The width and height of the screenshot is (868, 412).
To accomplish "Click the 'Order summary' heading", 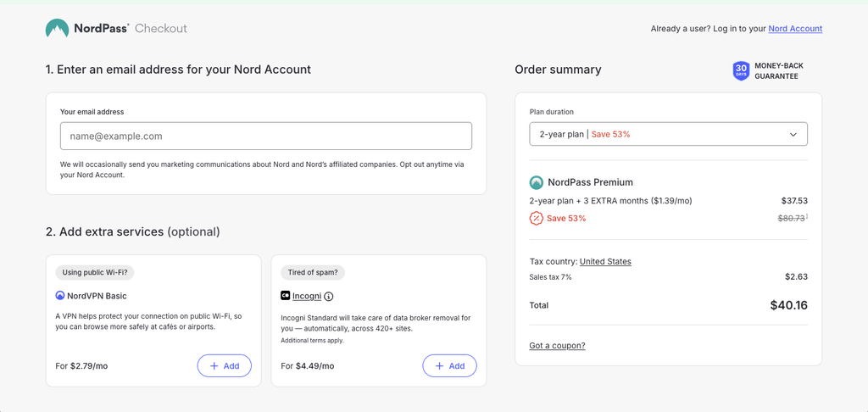I will (558, 70).
